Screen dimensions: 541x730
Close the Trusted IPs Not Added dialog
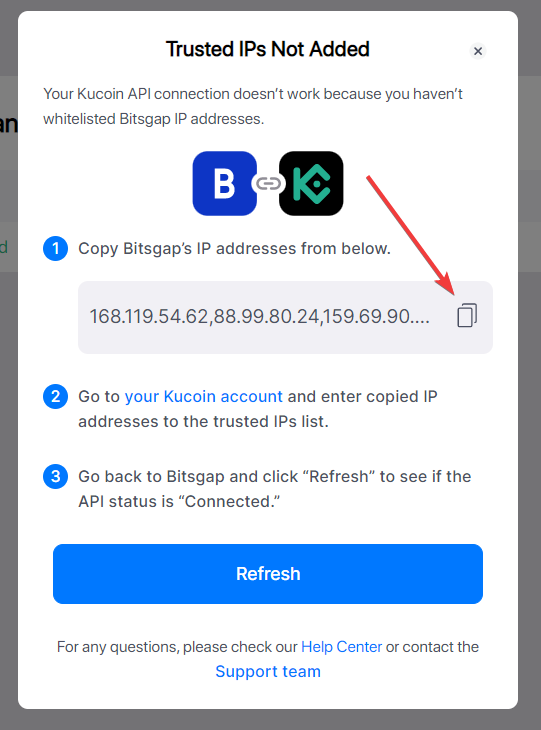point(478,51)
